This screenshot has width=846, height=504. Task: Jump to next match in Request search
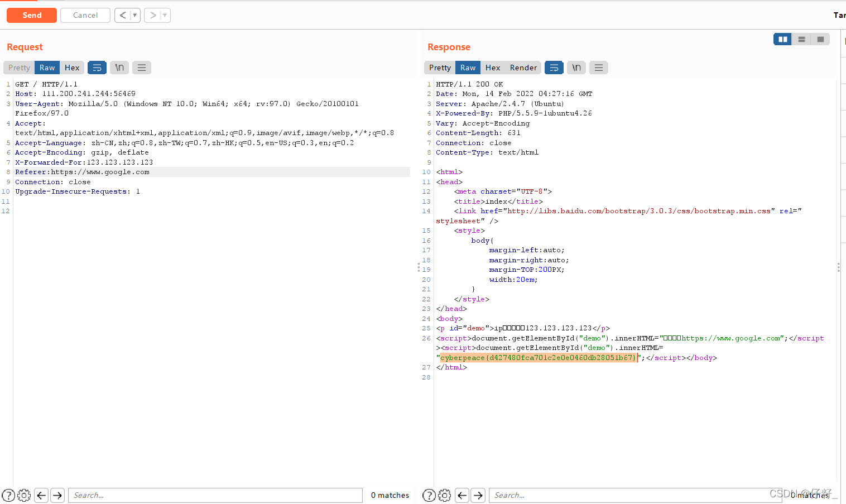[x=57, y=495]
